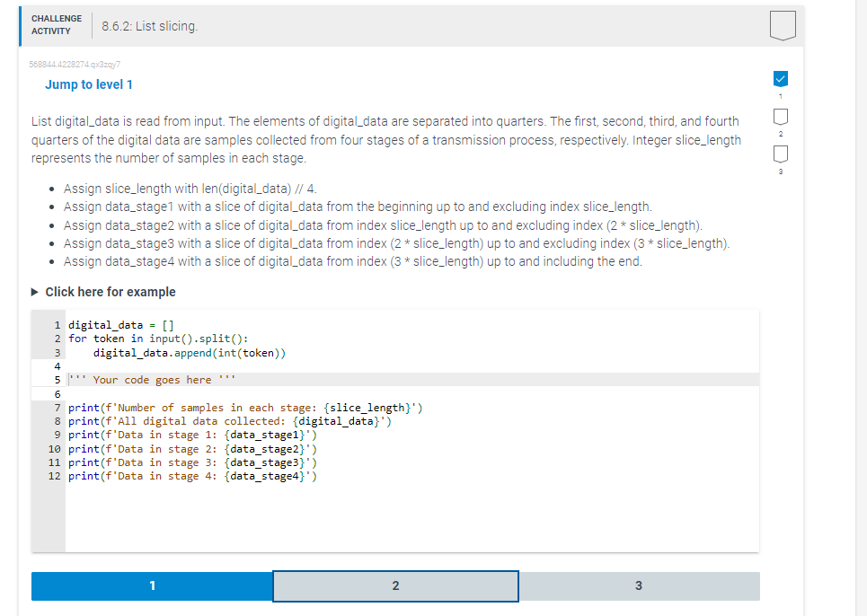This screenshot has height=616, width=867.
Task: Select the completed level 1 checkmark indicator
Action: point(780,79)
